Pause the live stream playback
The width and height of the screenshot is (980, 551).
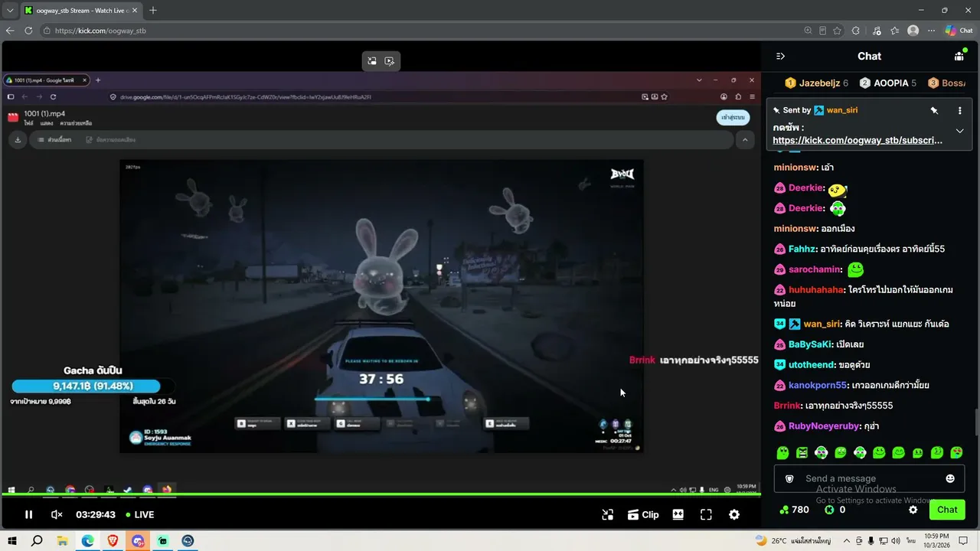[28, 515]
